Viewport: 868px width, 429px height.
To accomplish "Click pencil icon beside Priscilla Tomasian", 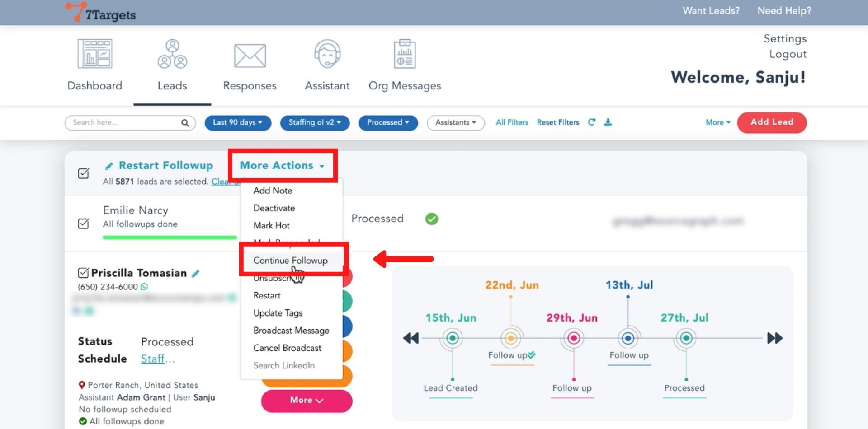I will pos(195,274).
